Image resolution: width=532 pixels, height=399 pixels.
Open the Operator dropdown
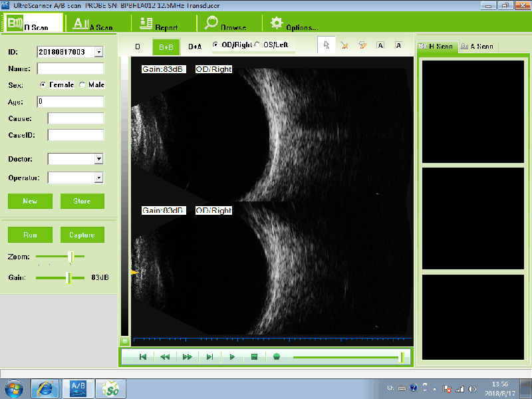[98, 178]
